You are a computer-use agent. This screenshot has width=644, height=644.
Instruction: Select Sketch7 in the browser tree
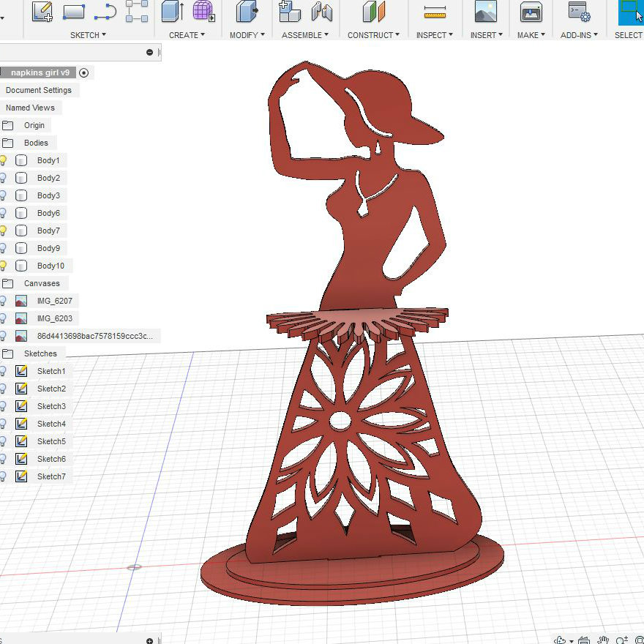pos(51,476)
